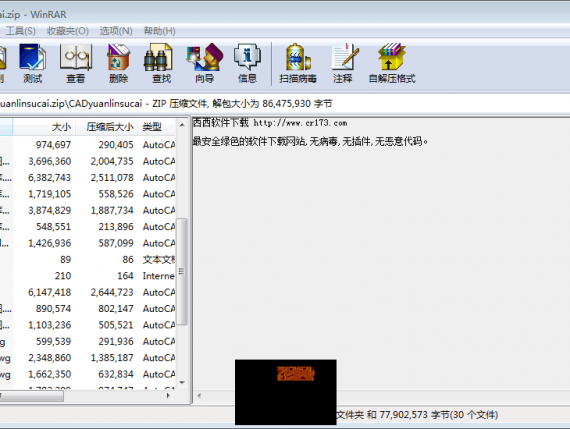Open the 选项(N) options menu
570x429 pixels.
click(116, 31)
